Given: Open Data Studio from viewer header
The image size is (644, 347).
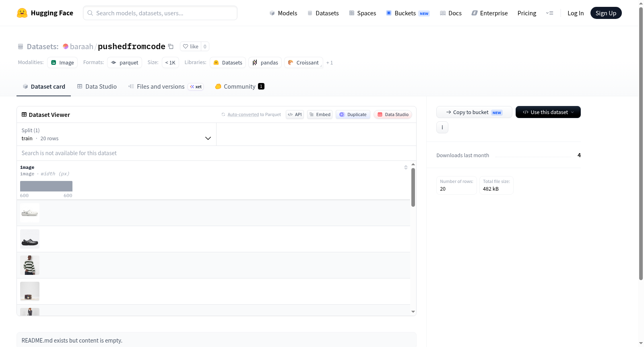Looking at the screenshot, I should [393, 114].
